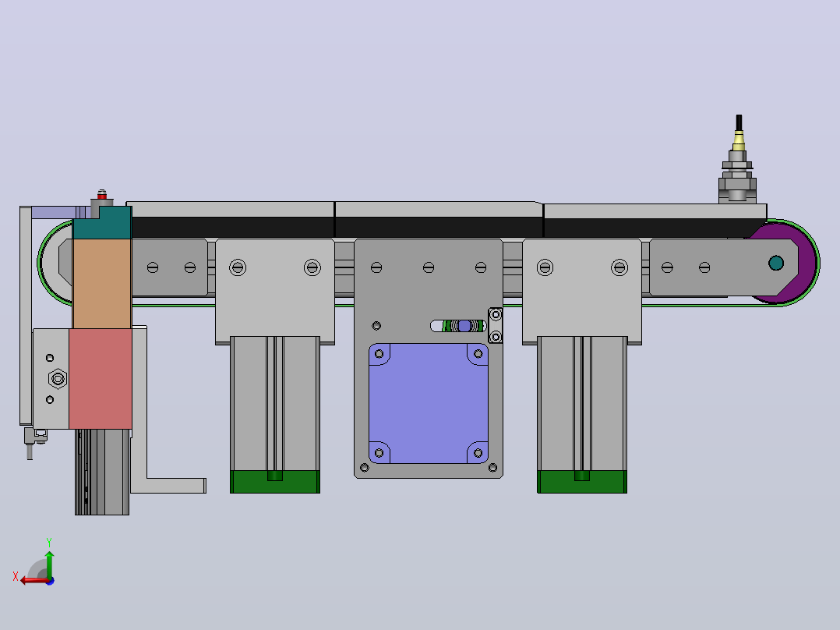Click the middle screw atop the center plate
Image resolution: width=840 pixels, height=630 pixels.
429,267
